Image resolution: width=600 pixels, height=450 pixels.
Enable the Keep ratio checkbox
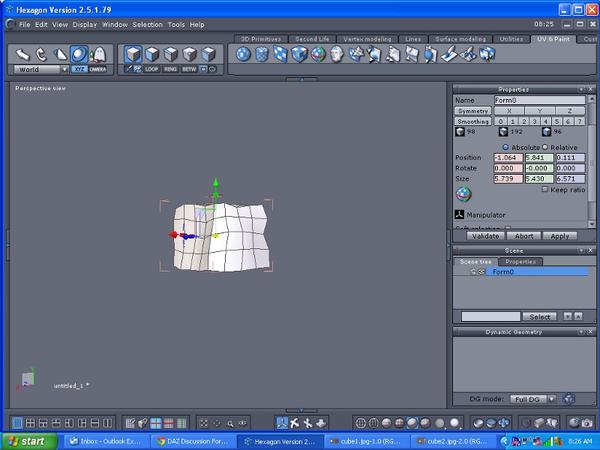(545, 189)
